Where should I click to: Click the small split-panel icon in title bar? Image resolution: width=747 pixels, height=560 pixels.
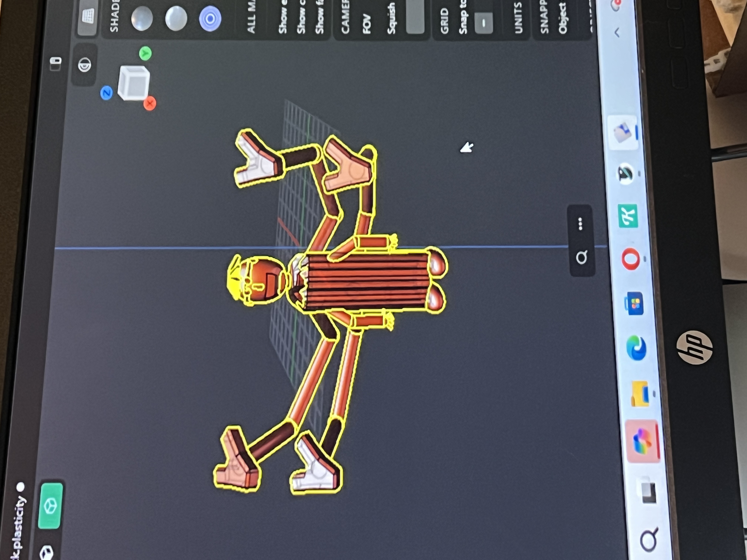click(x=56, y=64)
